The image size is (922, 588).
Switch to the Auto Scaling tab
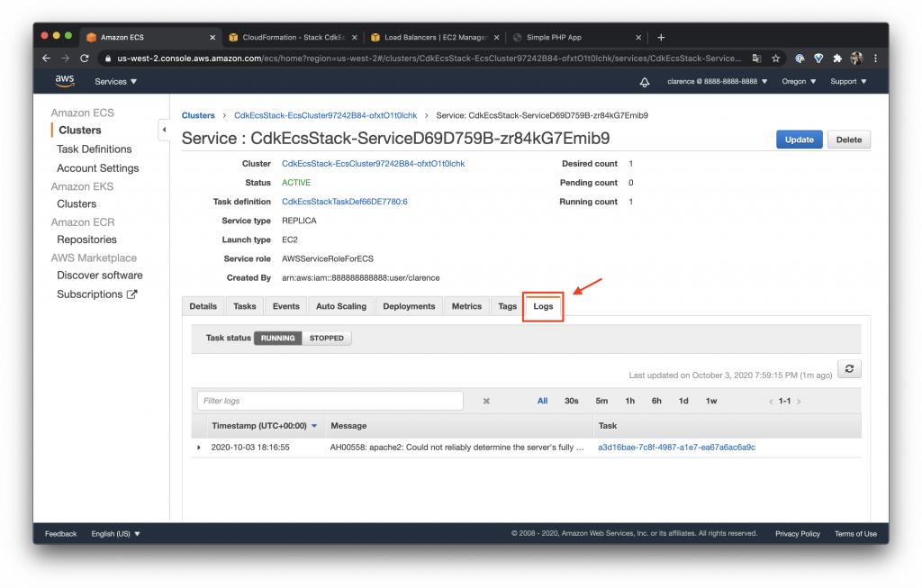pos(341,306)
